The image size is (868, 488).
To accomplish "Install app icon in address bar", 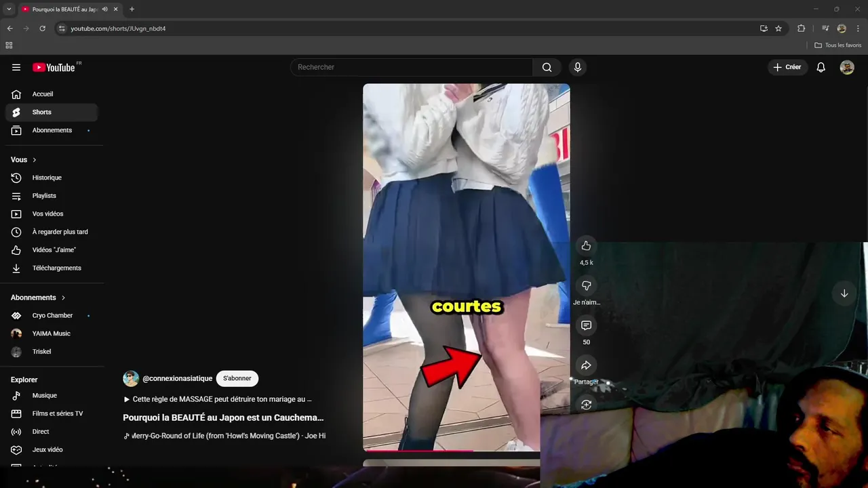I will coord(764,28).
